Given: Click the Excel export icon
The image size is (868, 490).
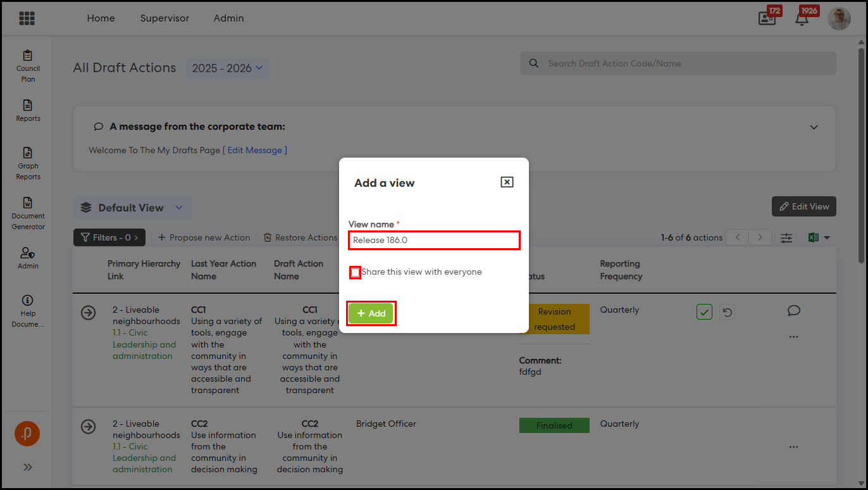Looking at the screenshot, I should (x=814, y=237).
